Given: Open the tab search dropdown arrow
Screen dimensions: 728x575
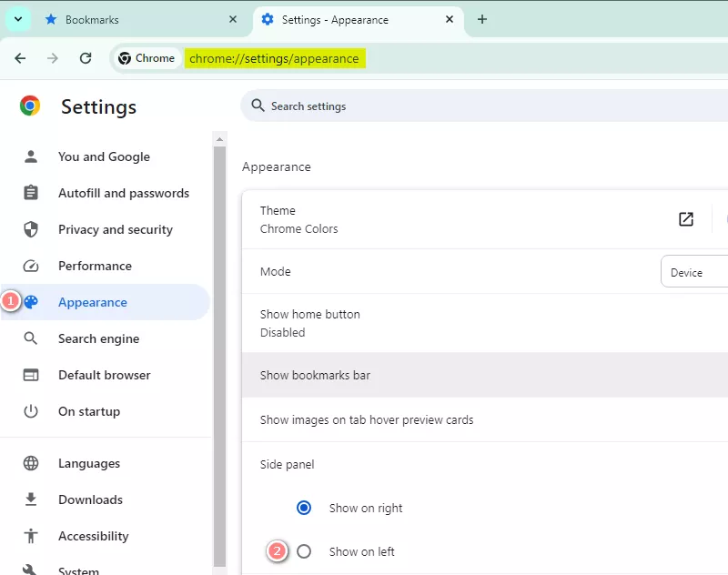Looking at the screenshot, I should click(18, 19).
